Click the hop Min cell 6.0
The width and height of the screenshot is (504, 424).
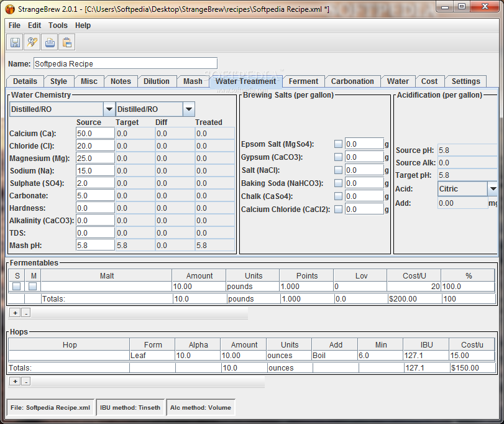point(380,356)
